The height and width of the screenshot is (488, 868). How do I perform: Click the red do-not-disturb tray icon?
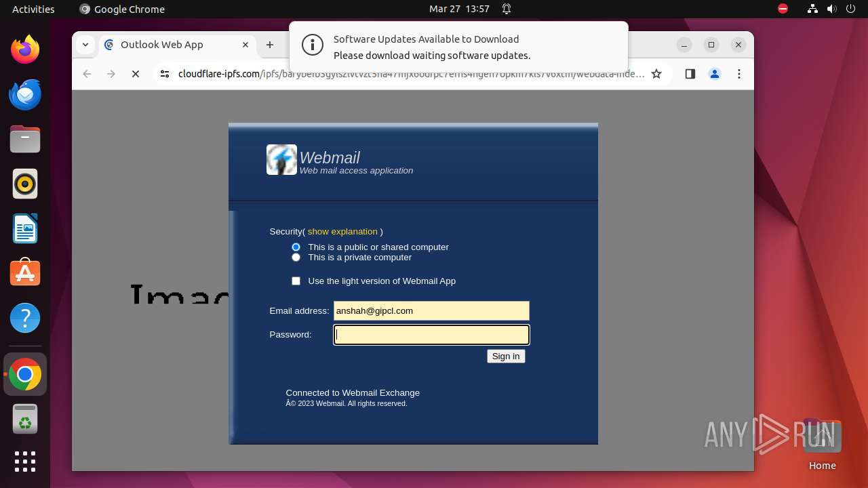783,9
